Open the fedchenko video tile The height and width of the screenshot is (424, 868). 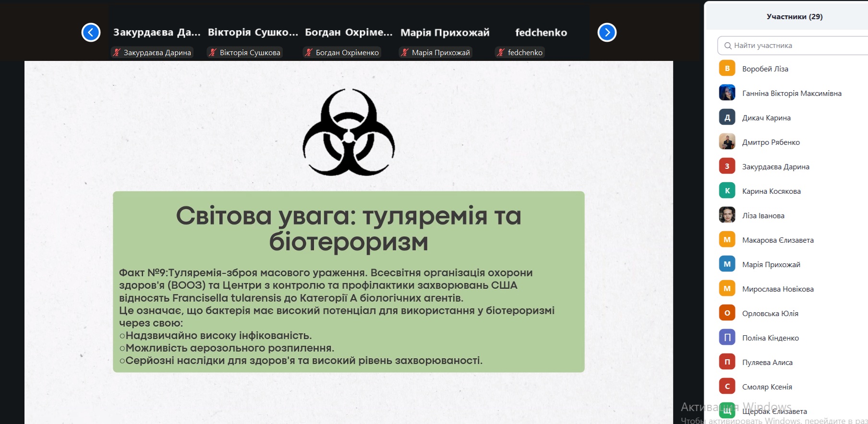(x=541, y=33)
